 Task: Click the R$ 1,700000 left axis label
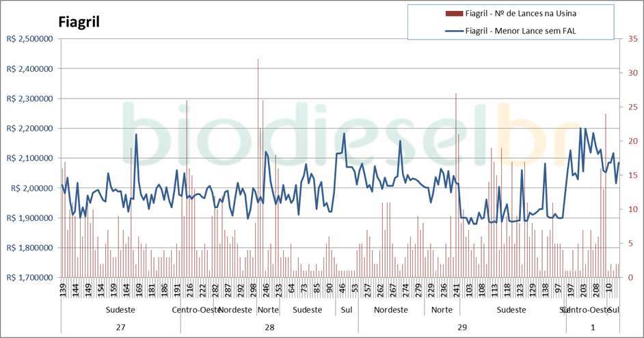29,278
